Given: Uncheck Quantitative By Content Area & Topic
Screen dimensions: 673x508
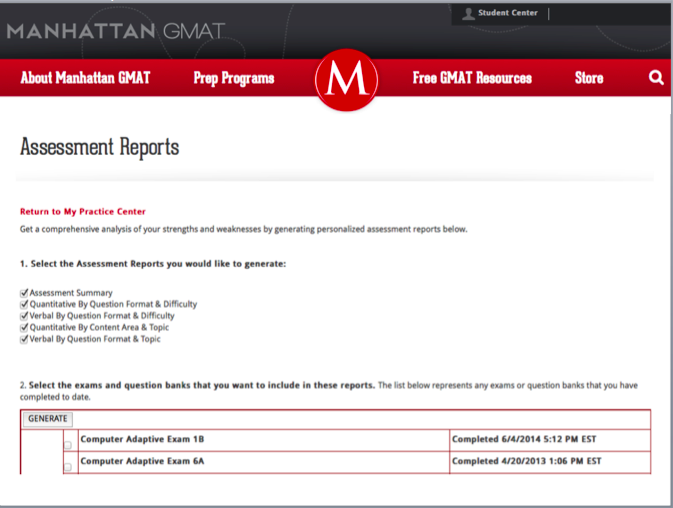Looking at the screenshot, I should coord(24,328).
